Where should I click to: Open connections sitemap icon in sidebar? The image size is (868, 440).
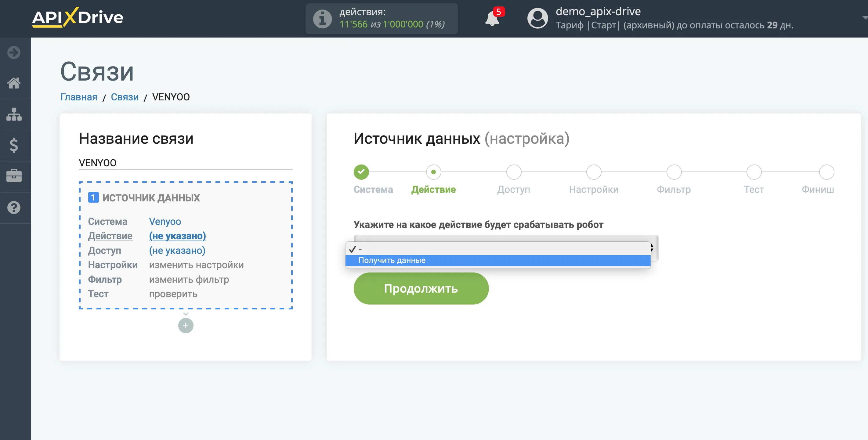click(x=14, y=114)
